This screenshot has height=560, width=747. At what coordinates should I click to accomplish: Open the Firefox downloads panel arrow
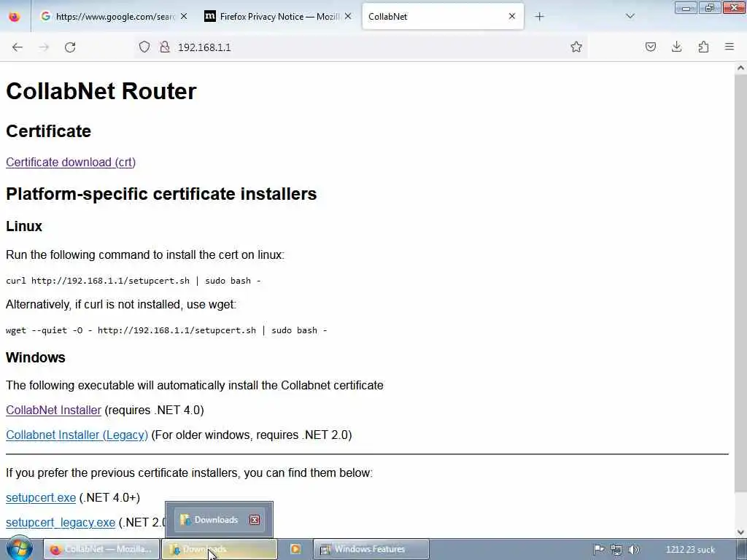pyautogui.click(x=676, y=47)
